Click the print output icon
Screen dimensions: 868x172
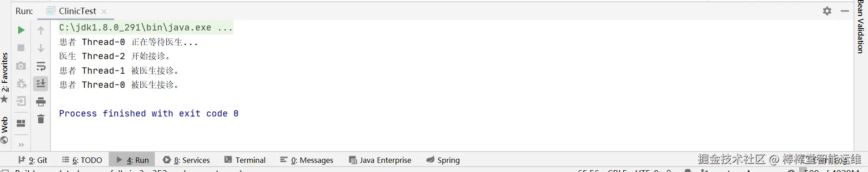[x=41, y=101]
